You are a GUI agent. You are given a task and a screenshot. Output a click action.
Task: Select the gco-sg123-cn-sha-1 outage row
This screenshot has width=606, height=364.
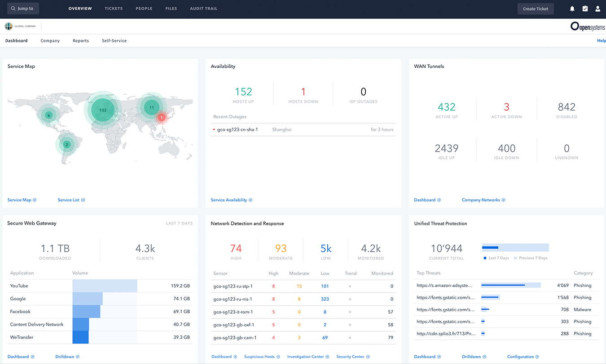click(303, 130)
